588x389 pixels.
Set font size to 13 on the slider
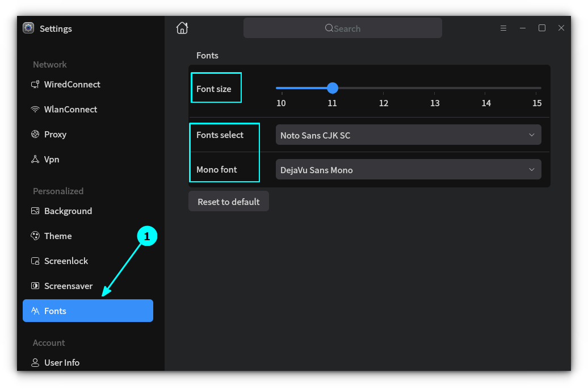[435, 88]
